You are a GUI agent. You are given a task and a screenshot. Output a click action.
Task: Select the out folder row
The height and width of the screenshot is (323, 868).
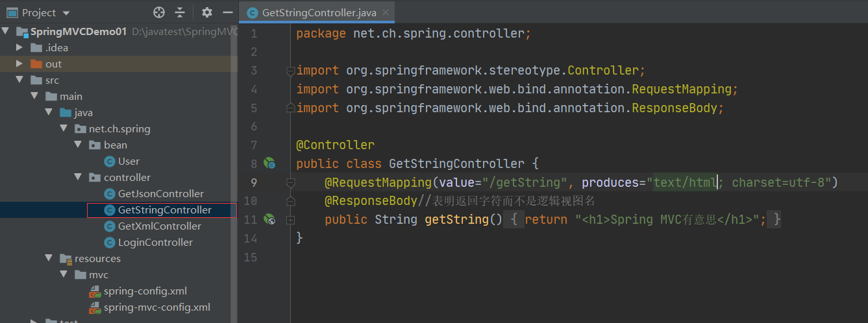coord(119,64)
